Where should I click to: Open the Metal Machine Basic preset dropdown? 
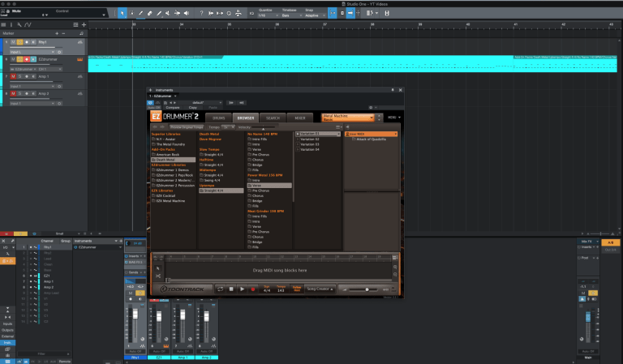click(x=348, y=118)
